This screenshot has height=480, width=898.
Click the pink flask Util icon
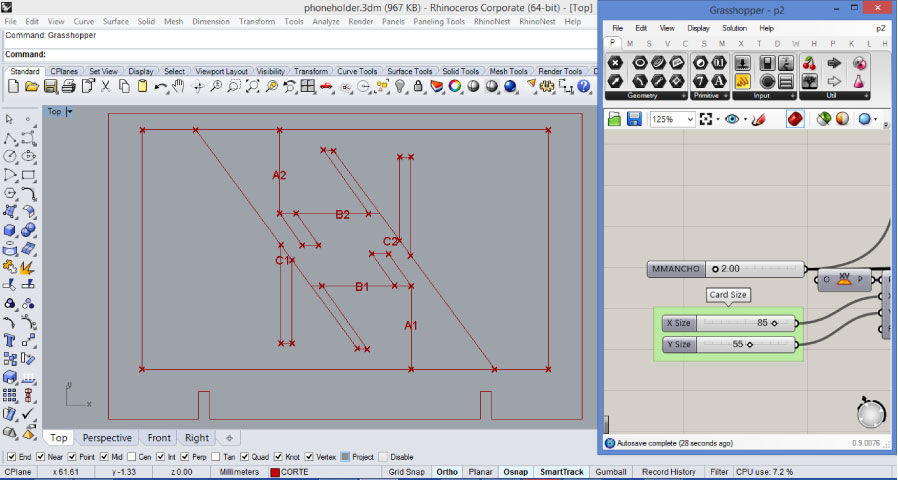859,81
